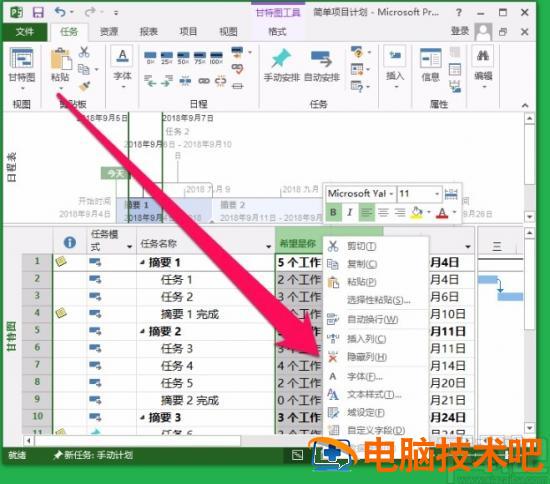Link selected tasks with the chain icon

[x=204, y=81]
